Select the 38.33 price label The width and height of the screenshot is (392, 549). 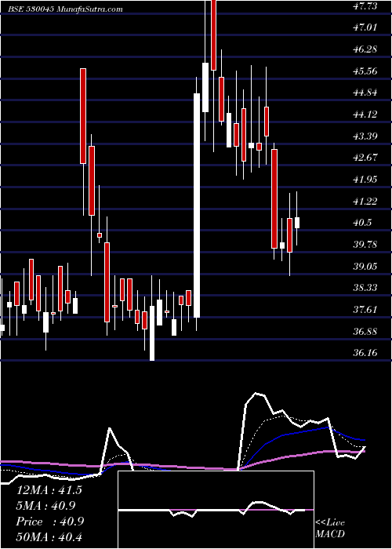[x=365, y=288]
